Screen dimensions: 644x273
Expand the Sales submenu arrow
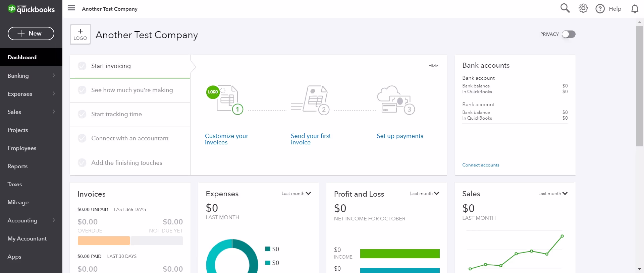pos(54,112)
